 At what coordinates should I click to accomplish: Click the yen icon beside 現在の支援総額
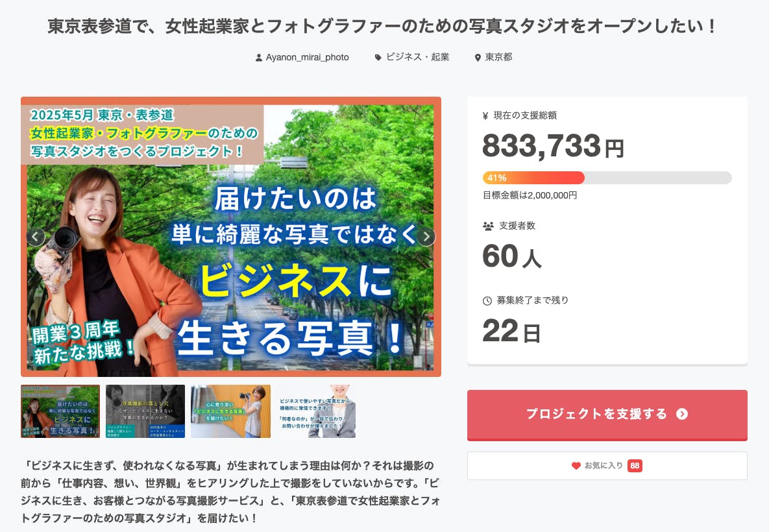point(485,116)
